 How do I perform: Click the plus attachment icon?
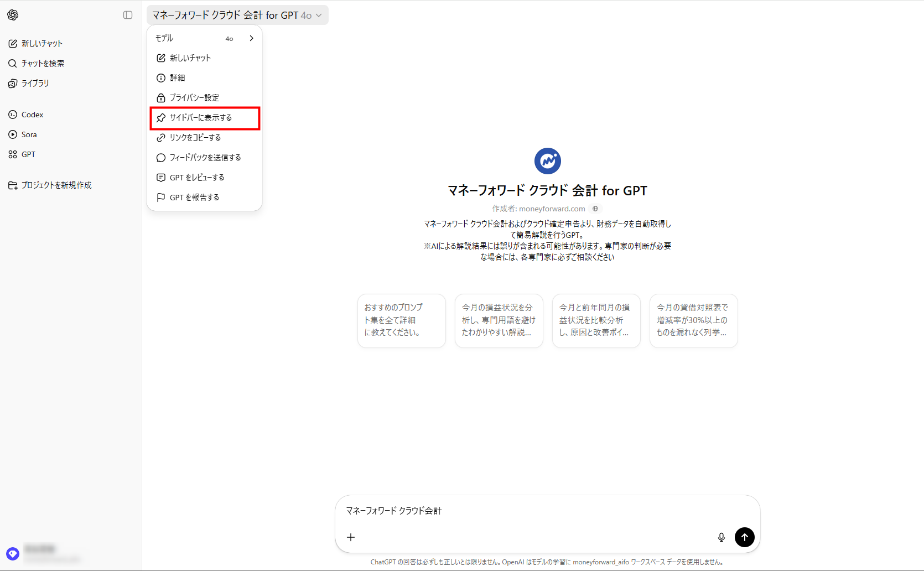click(351, 537)
